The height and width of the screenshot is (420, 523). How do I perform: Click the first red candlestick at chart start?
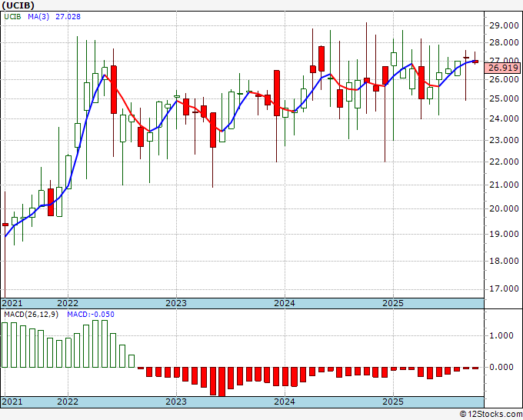click(5, 225)
